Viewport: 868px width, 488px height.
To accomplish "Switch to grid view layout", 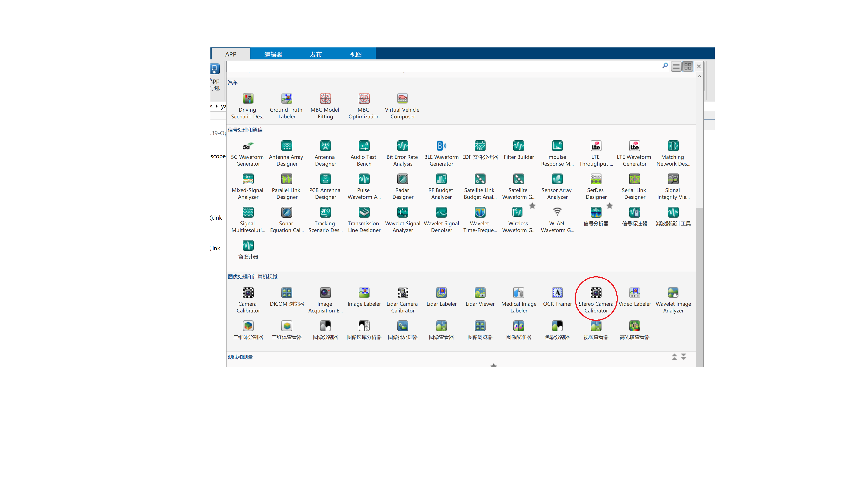I will coord(687,67).
